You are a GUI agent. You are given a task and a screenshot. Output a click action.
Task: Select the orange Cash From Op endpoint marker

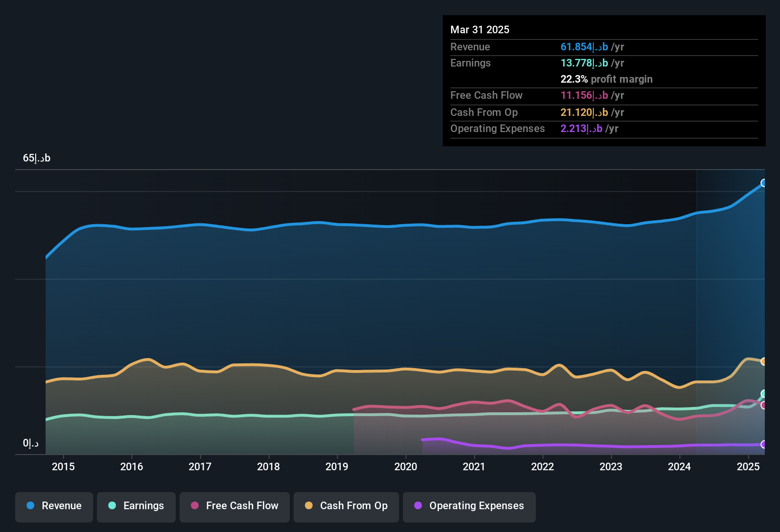tap(764, 361)
